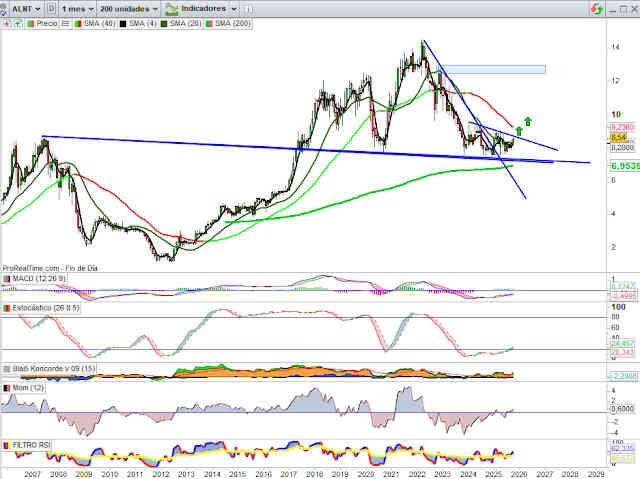The height and width of the screenshot is (479, 640).
Task: Select the FILTRO RSI indicator label
Action: (30, 444)
